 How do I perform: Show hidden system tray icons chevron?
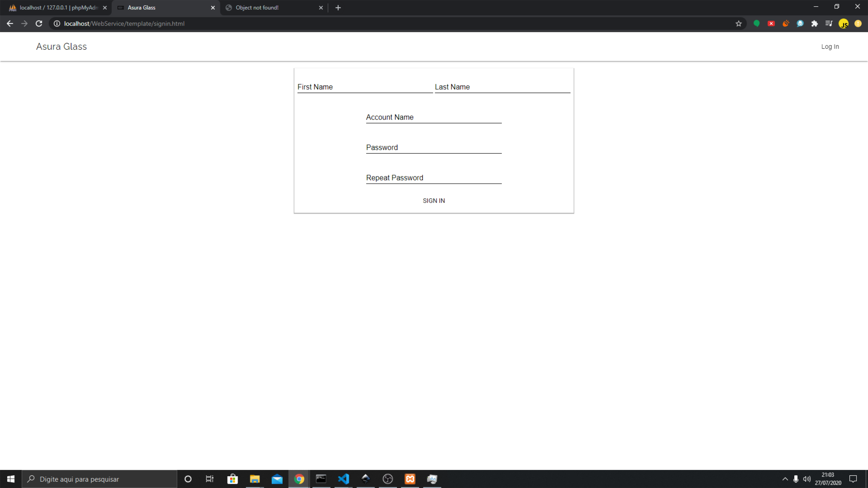785,479
